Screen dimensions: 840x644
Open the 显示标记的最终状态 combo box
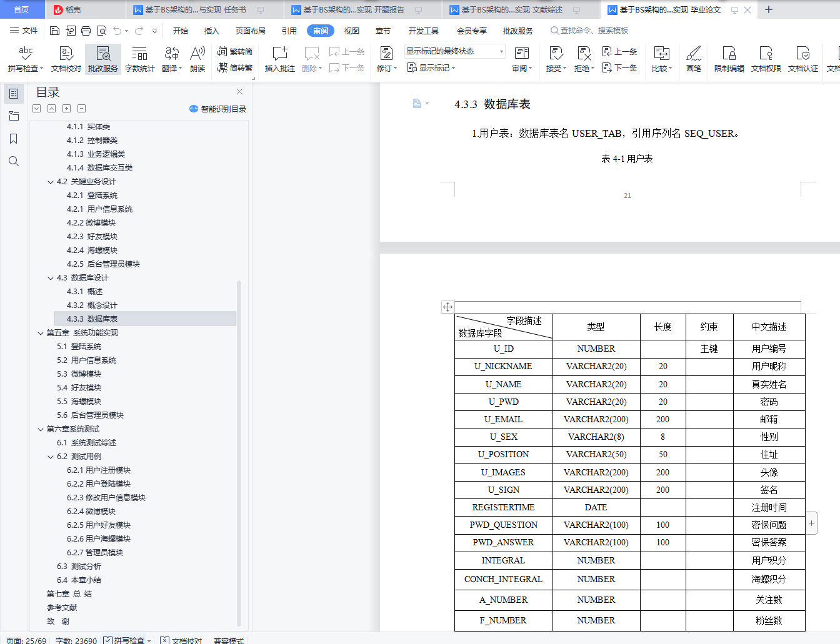point(454,51)
